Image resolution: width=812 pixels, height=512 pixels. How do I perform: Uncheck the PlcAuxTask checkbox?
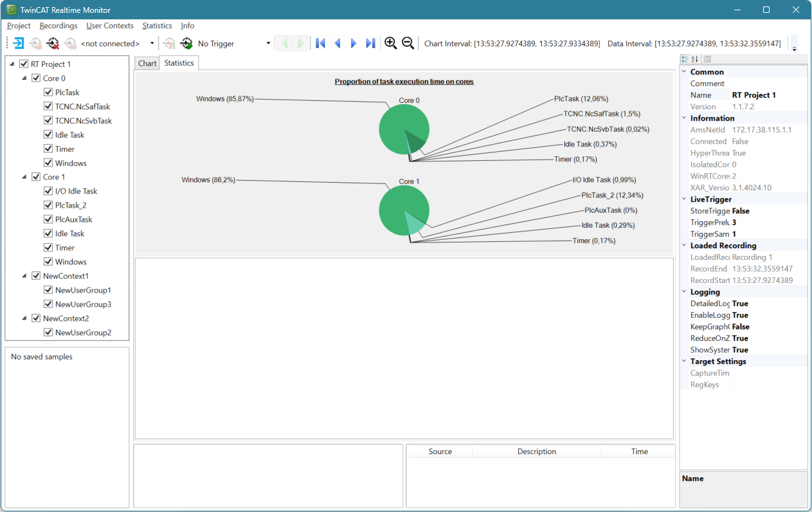(x=48, y=219)
